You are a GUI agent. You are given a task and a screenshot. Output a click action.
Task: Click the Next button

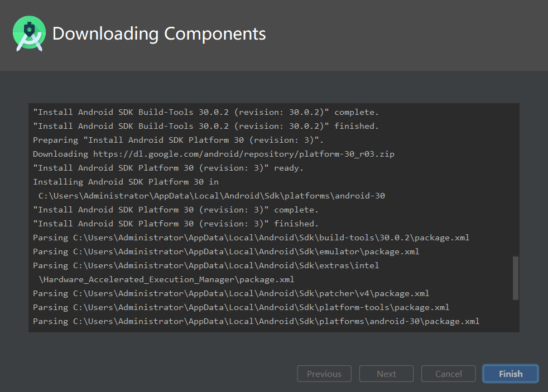(386, 374)
